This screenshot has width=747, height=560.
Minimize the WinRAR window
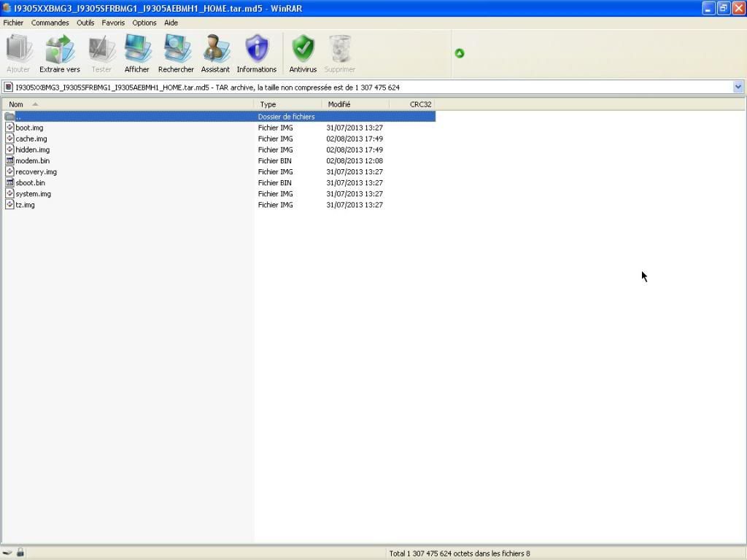[x=708, y=8]
